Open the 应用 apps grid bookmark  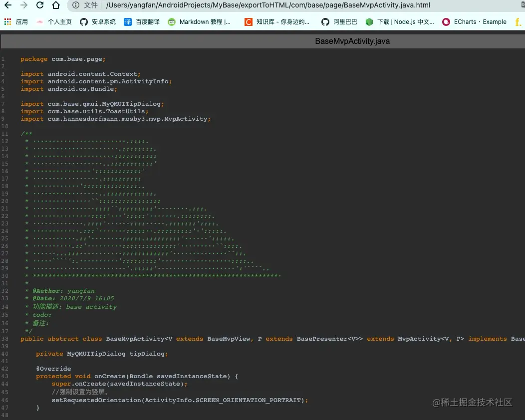(x=16, y=22)
